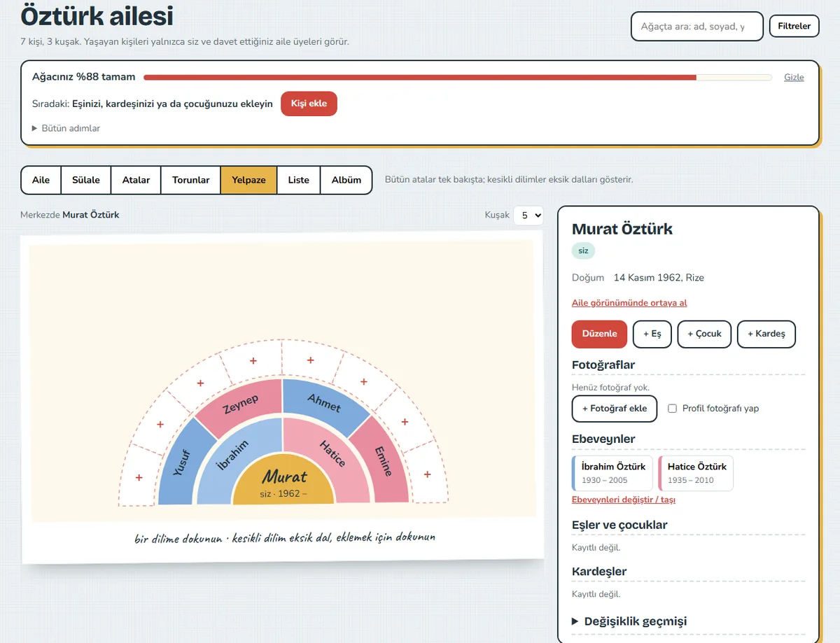Click 'Ebeveynleri değiştir / taşı' link

point(624,500)
